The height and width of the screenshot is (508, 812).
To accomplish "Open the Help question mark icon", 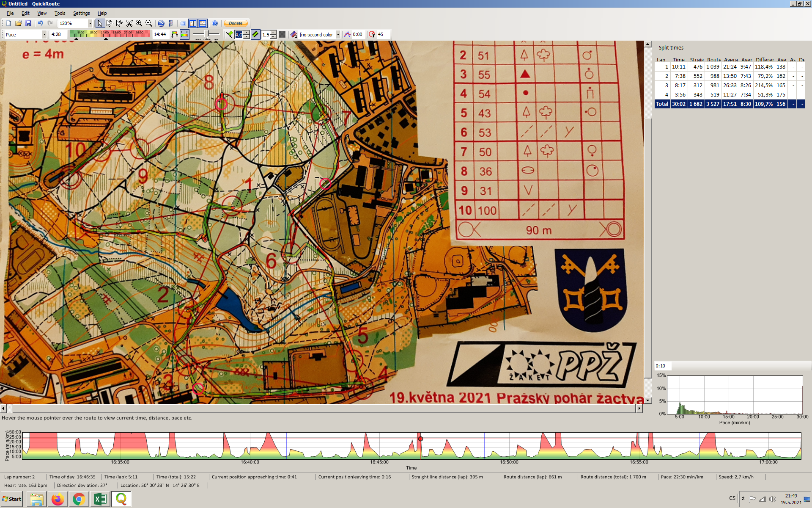I will [215, 23].
